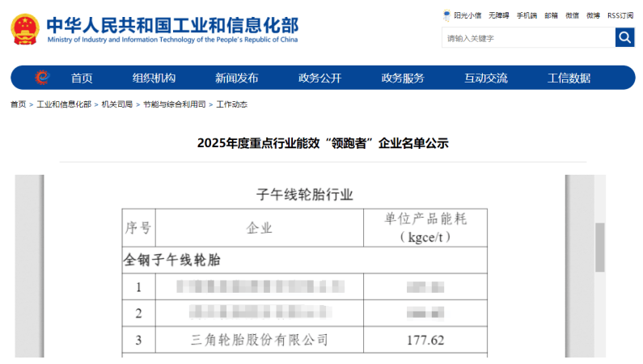643x364 pixels.
Task: Click the national emblem logo
Action: tap(25, 28)
